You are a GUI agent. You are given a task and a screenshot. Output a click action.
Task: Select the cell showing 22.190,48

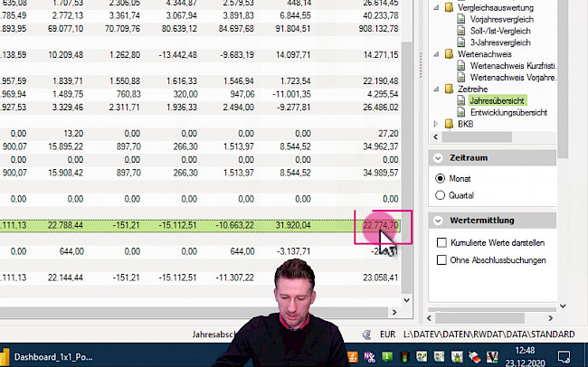pyautogui.click(x=381, y=81)
